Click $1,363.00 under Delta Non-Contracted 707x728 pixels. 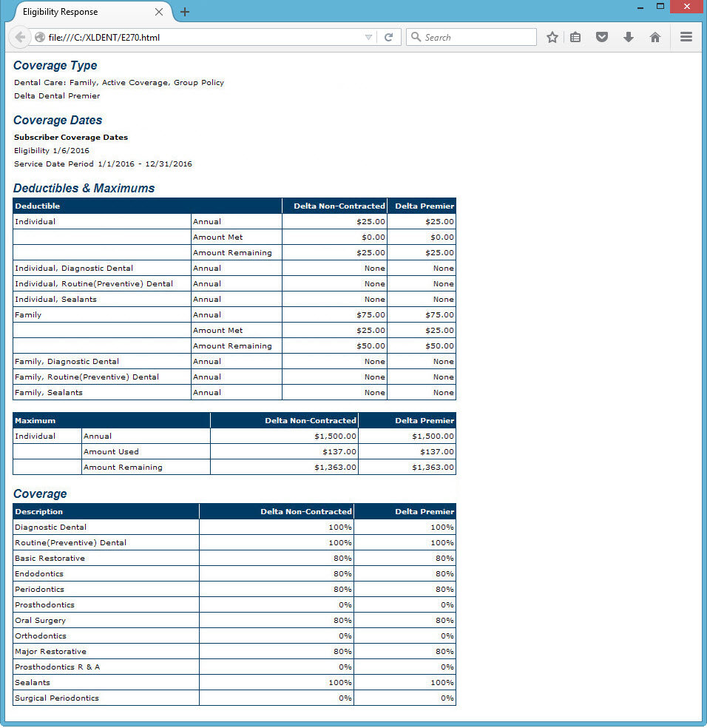335,468
